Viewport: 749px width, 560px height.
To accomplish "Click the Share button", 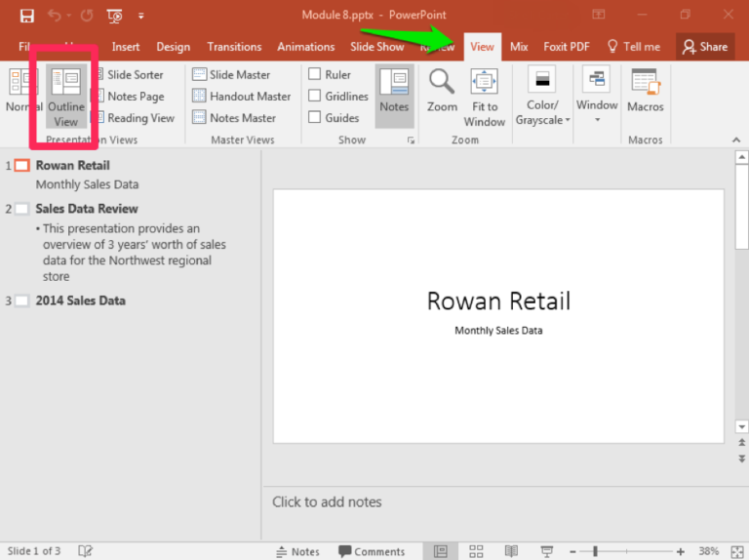I will (x=705, y=47).
